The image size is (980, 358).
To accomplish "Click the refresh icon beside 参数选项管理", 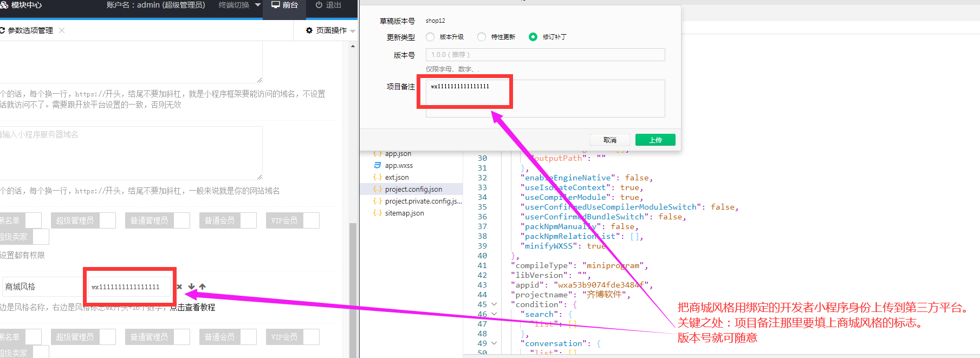I will (3, 30).
